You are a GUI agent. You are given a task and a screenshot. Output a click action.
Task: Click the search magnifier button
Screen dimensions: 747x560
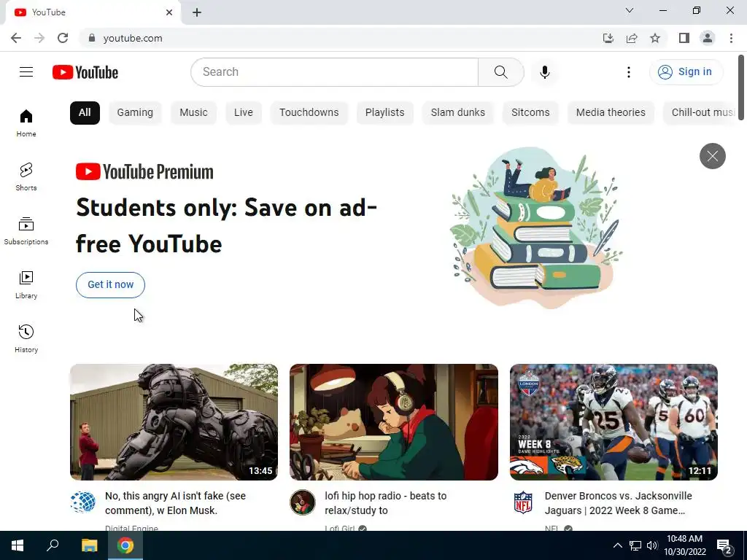click(500, 72)
